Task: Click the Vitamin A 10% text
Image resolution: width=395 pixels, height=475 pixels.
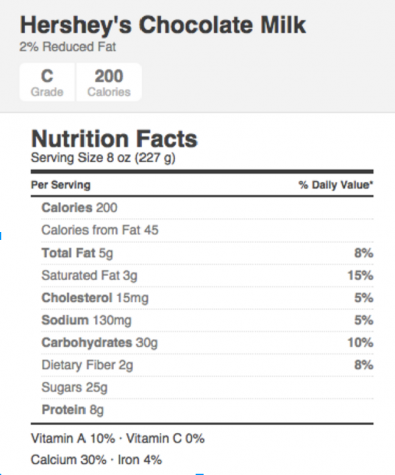Action: coord(73,438)
